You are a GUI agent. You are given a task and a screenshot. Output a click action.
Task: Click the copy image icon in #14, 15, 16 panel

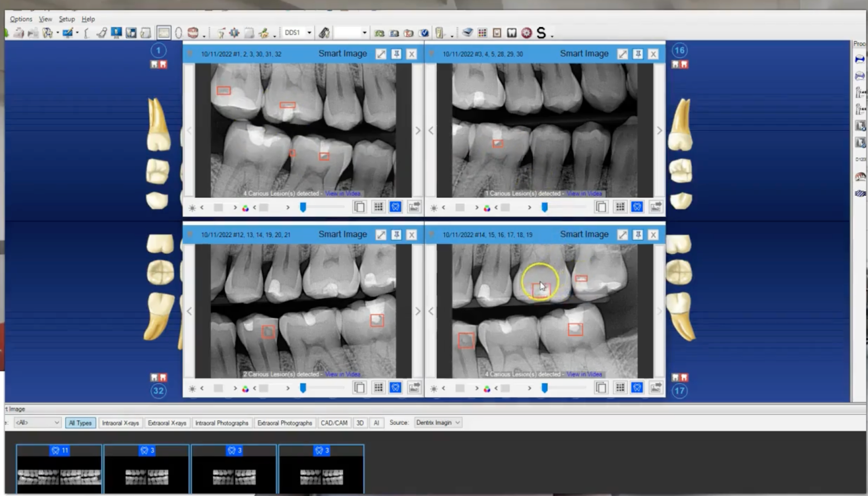click(601, 388)
